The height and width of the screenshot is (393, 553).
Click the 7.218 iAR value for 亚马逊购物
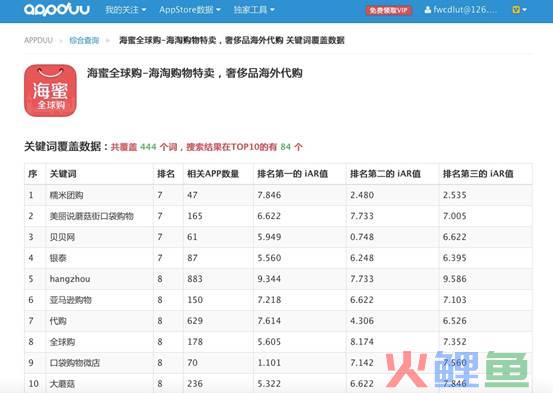(269, 300)
